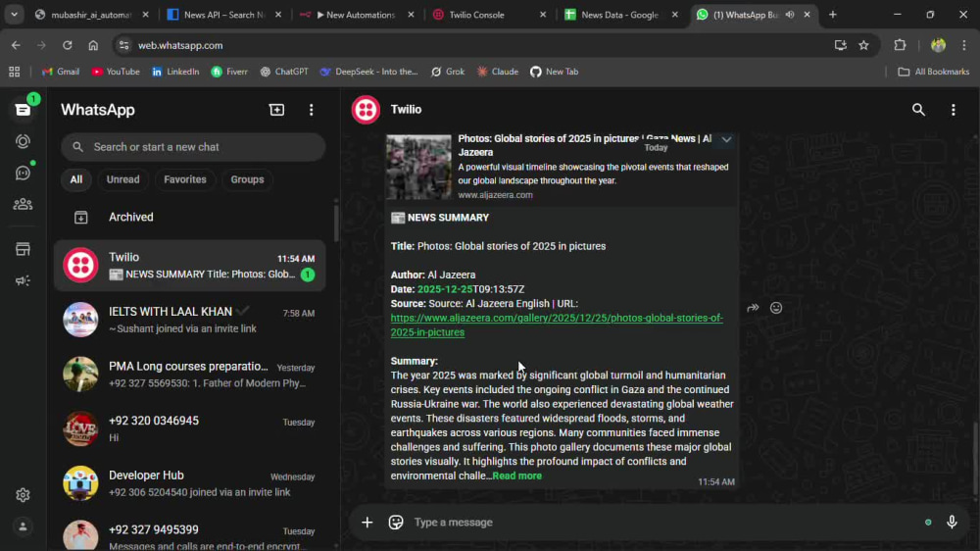Image resolution: width=980 pixels, height=551 pixels.
Task: Select the Groups chat filter
Action: (x=248, y=179)
